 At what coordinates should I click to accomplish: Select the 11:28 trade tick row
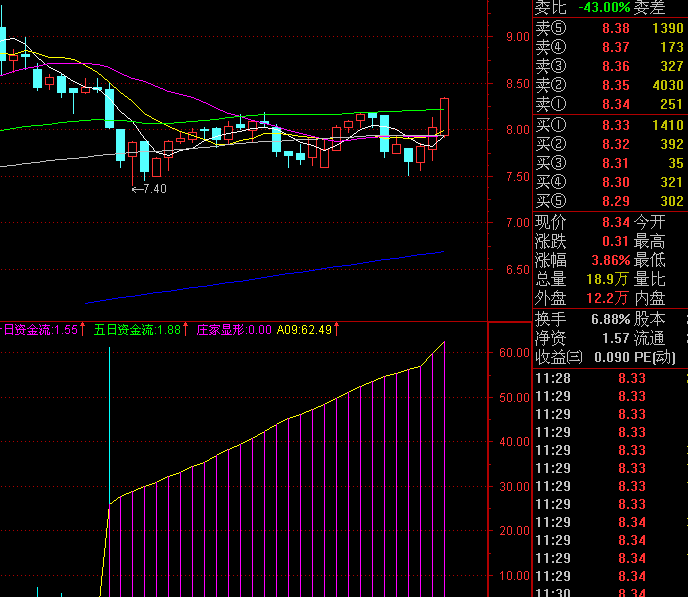pyautogui.click(x=611, y=378)
